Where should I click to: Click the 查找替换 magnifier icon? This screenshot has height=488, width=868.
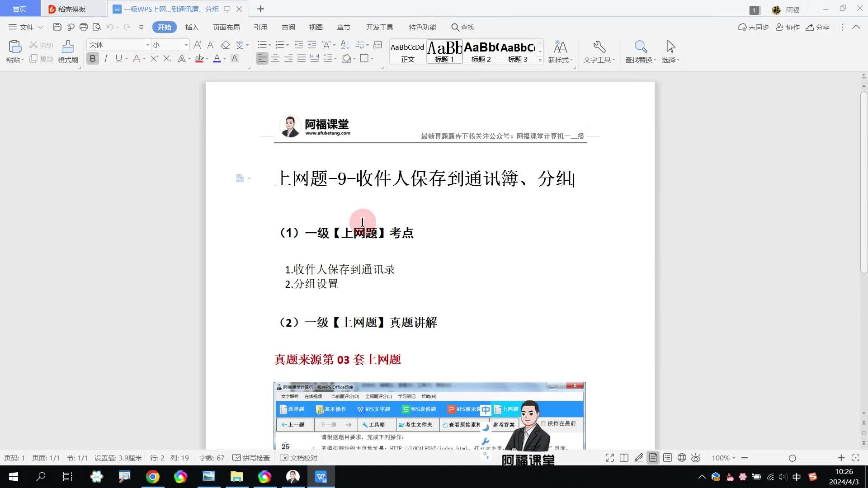click(x=641, y=47)
